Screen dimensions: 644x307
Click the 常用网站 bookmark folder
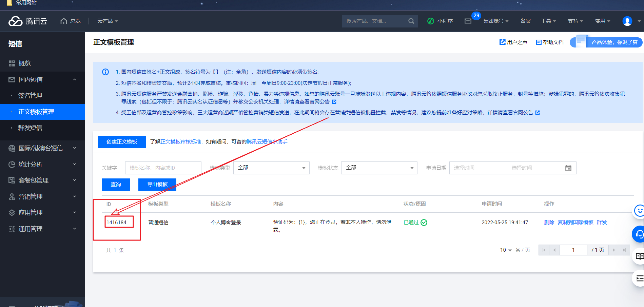22,3
